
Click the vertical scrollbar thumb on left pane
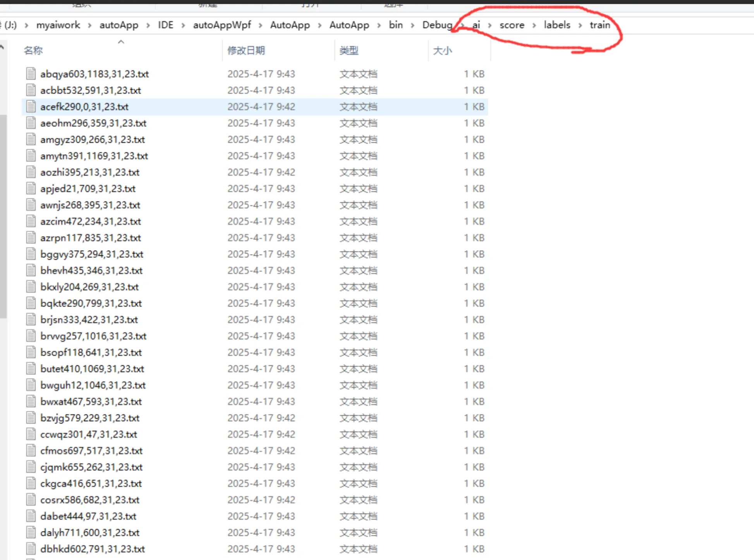pos(3,216)
